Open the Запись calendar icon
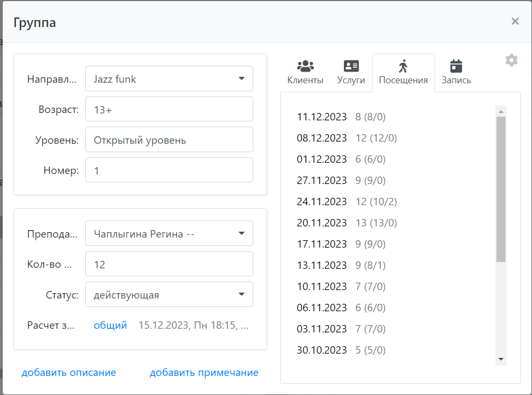Viewport: 532px width, 395px height. [x=455, y=66]
